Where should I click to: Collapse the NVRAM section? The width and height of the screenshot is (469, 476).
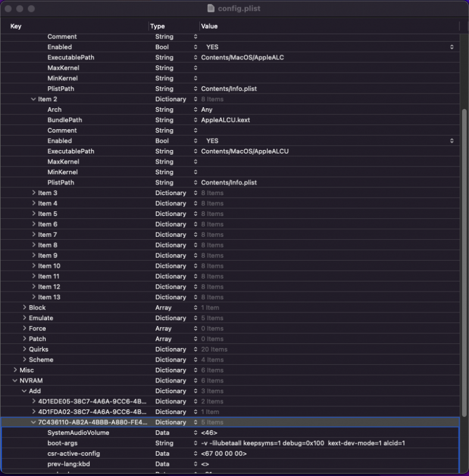15,381
